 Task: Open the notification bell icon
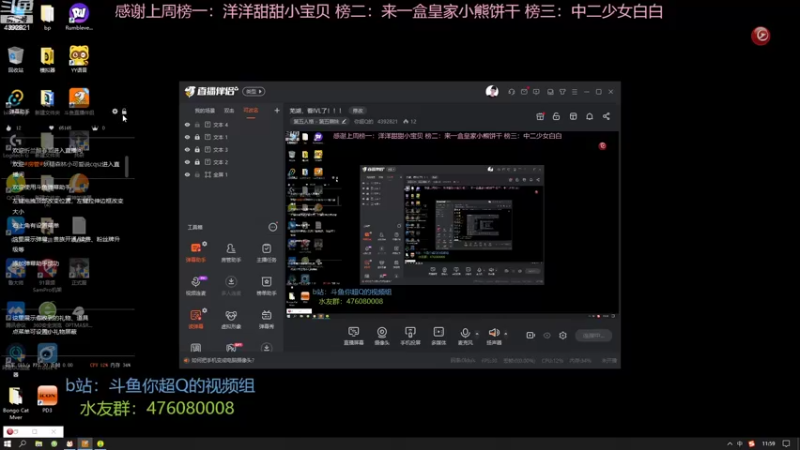[x=589, y=116]
